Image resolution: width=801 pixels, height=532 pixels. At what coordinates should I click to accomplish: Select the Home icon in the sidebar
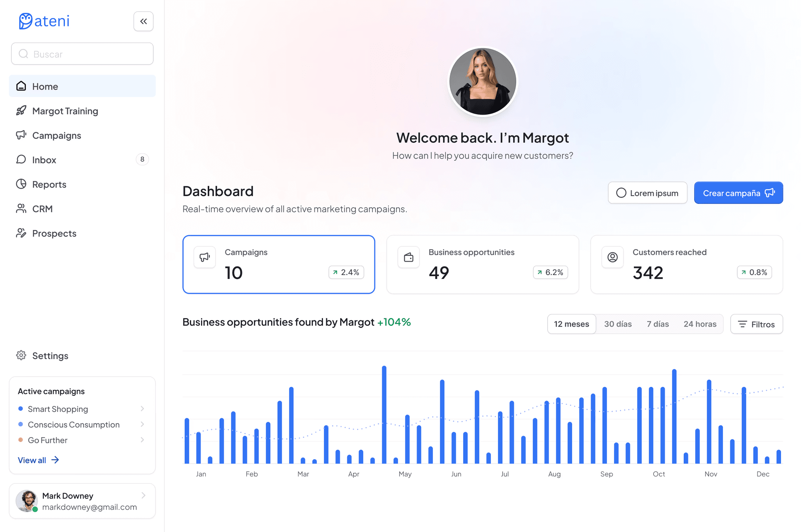point(21,86)
